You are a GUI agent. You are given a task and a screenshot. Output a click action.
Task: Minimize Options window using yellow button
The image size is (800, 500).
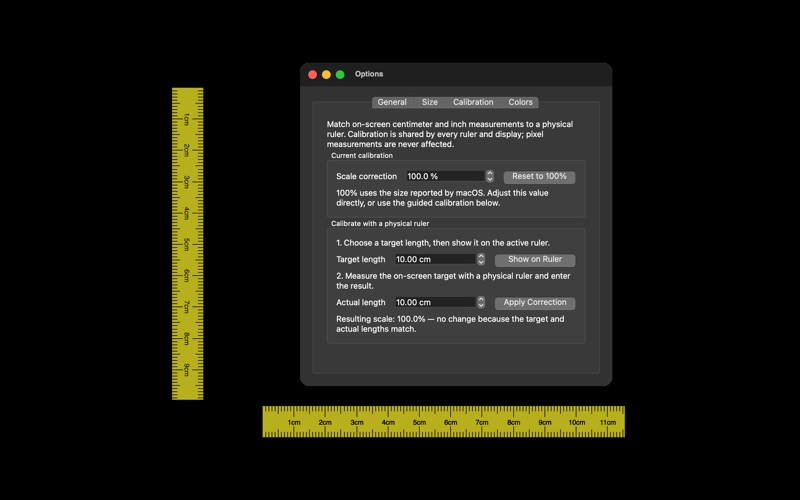pos(327,74)
